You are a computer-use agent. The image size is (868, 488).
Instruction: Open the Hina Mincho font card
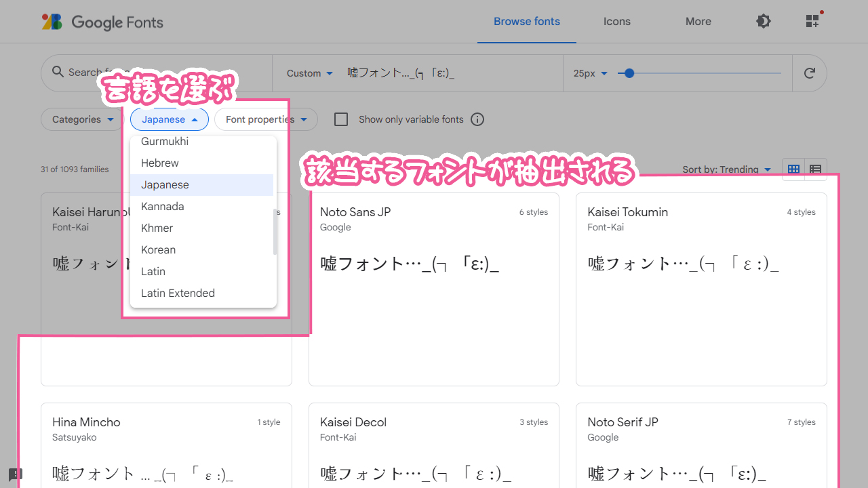click(x=166, y=445)
